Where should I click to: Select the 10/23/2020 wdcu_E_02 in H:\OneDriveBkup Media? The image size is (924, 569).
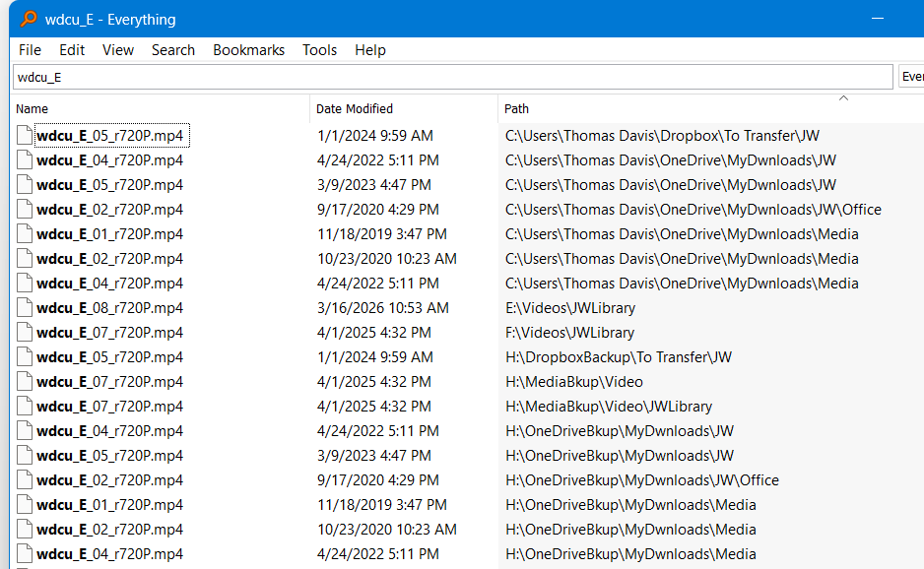pos(109,530)
